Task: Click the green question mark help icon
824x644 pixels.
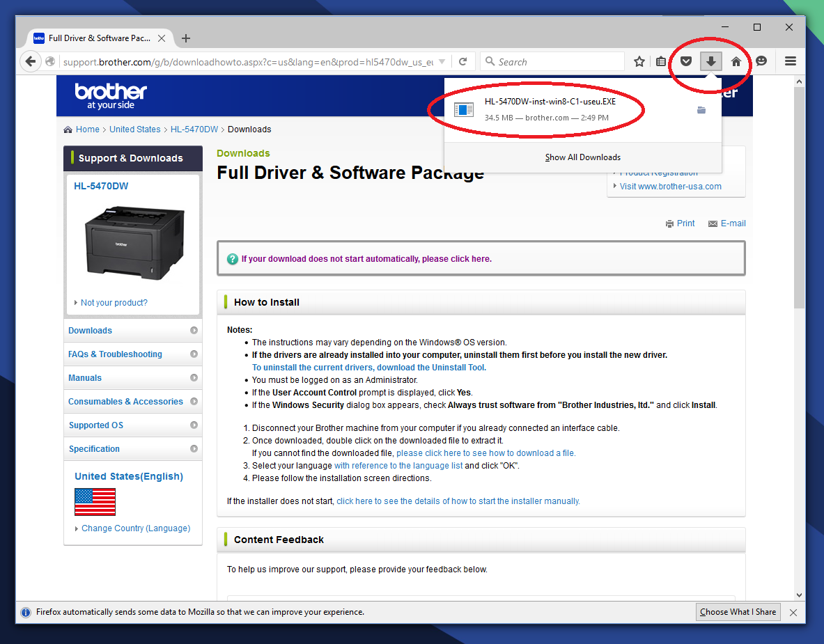Action: (x=232, y=259)
